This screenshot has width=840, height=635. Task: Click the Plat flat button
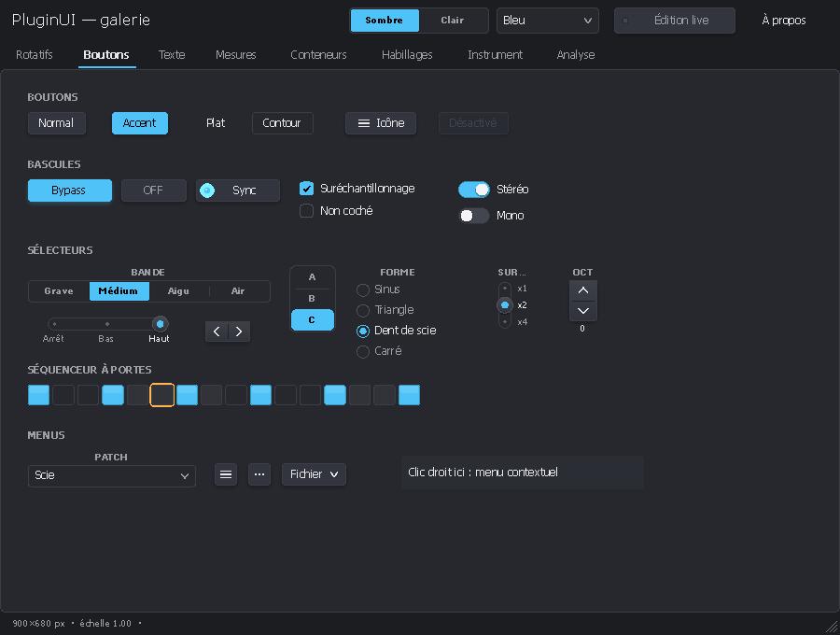(x=216, y=123)
